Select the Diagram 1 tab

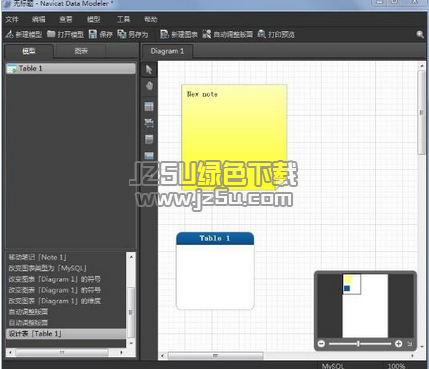pos(167,51)
